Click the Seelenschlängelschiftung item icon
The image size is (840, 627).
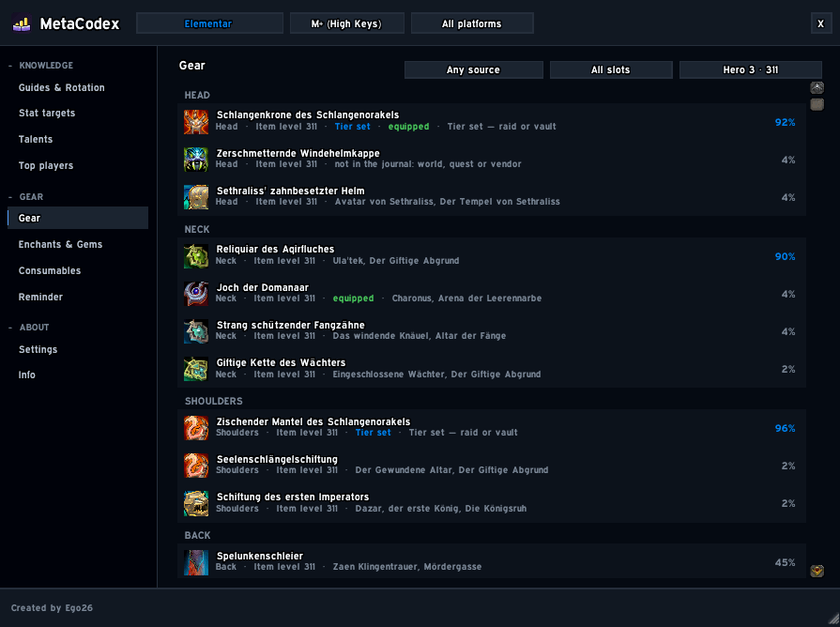196,466
